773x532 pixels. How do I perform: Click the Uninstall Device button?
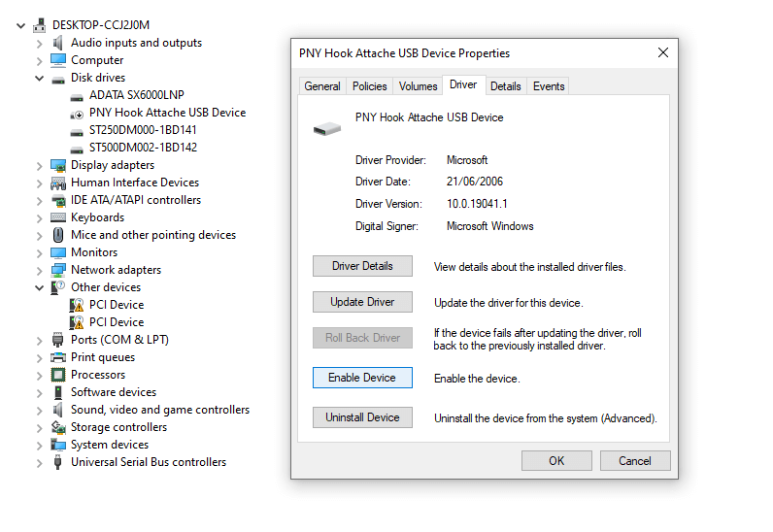362,417
